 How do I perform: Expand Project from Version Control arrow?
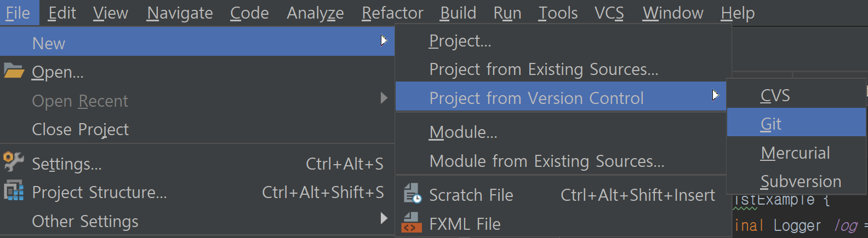click(x=715, y=95)
